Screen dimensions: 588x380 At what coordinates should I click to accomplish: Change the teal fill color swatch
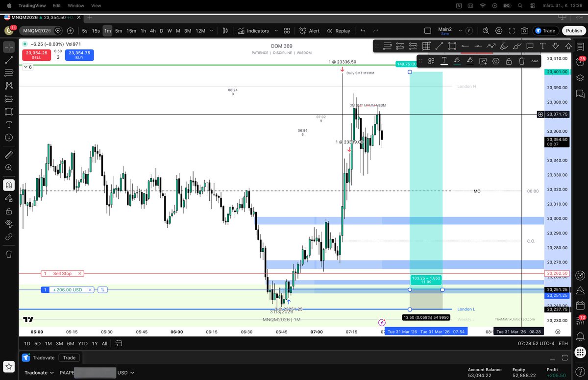457,61
